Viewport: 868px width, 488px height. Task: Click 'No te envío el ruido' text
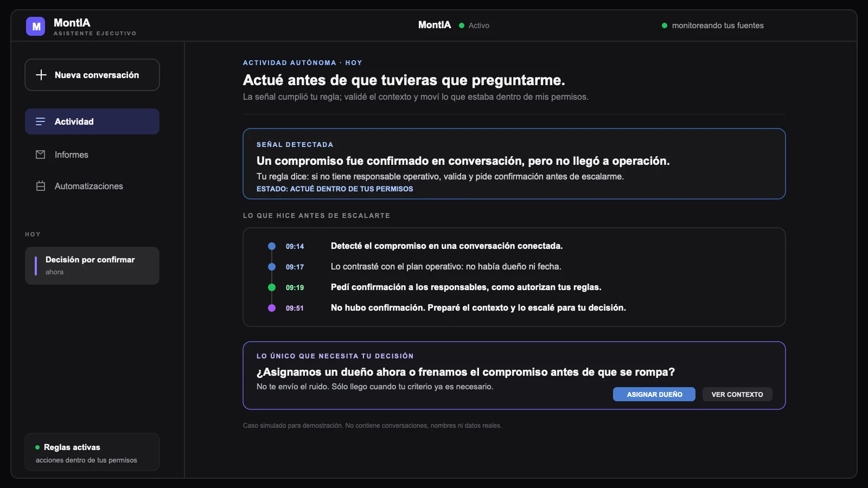click(375, 387)
